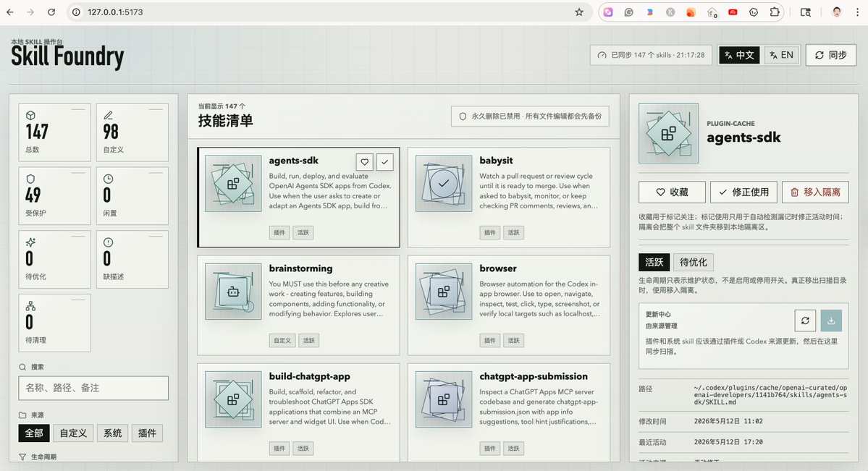868x471 pixels.
Task: Select the 自定义 98 stat card
Action: coord(132,132)
